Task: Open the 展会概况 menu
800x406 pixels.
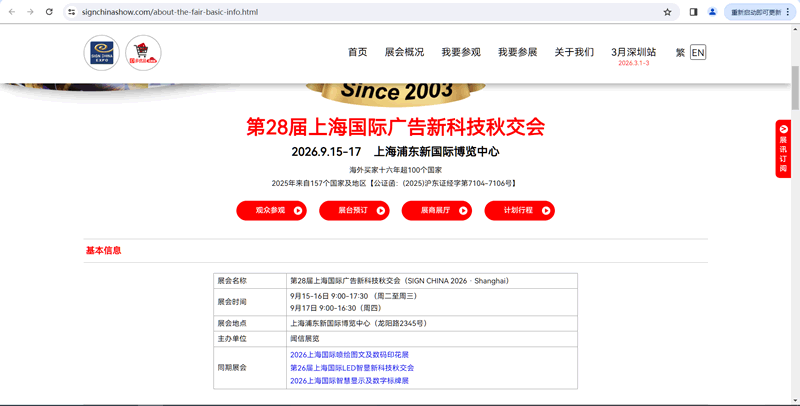Action: tap(404, 52)
